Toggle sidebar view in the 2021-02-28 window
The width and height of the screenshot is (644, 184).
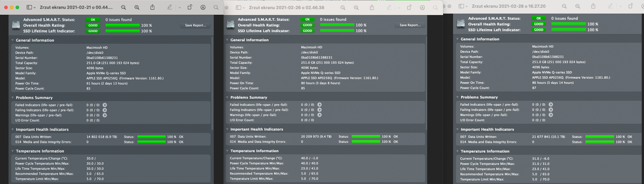461,6
